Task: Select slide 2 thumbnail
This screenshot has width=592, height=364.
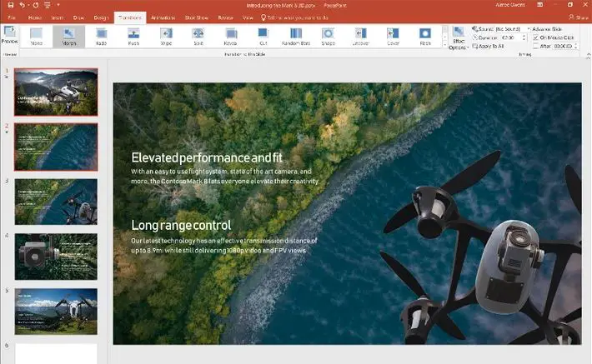Action: point(56,147)
